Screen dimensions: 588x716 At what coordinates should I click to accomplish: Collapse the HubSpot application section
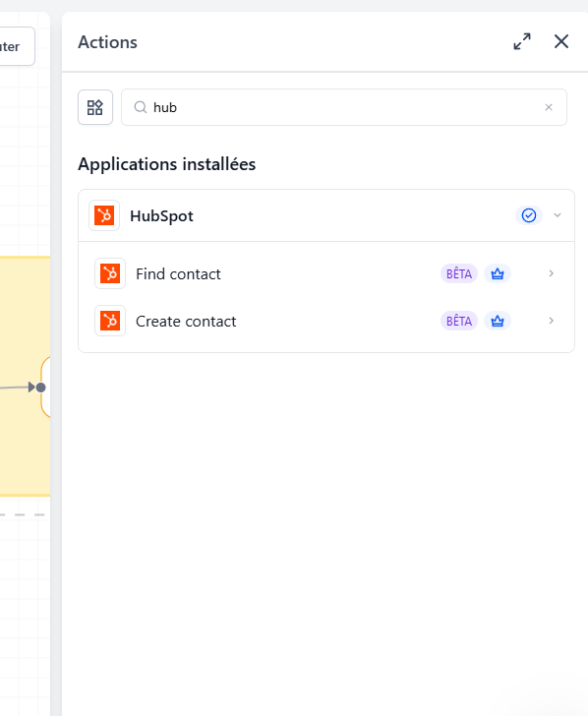(x=558, y=215)
